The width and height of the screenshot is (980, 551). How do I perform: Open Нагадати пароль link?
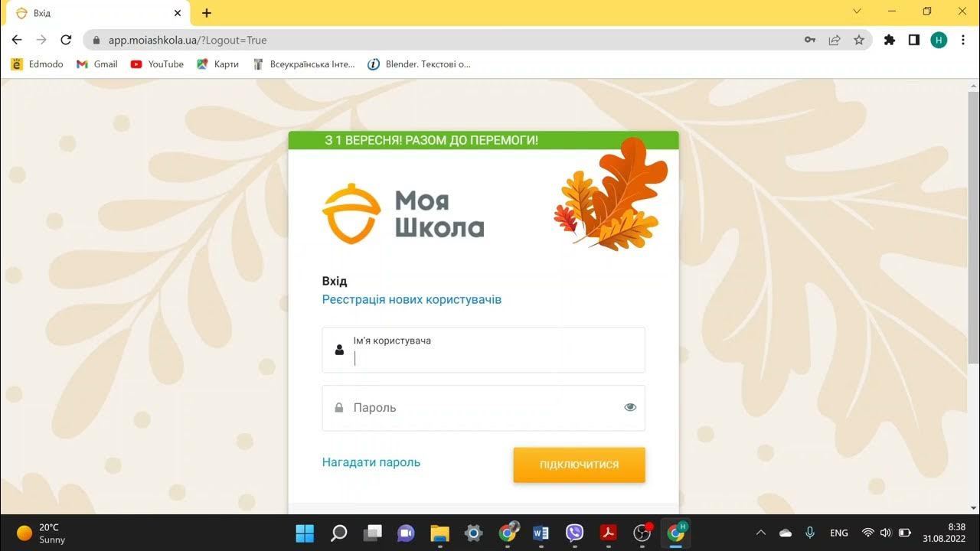371,462
